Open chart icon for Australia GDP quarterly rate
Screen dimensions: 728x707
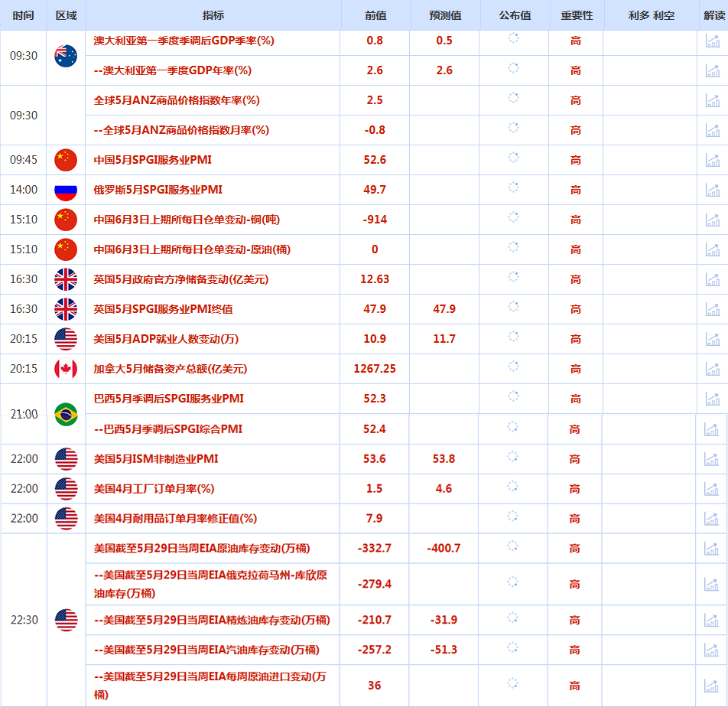tap(713, 41)
